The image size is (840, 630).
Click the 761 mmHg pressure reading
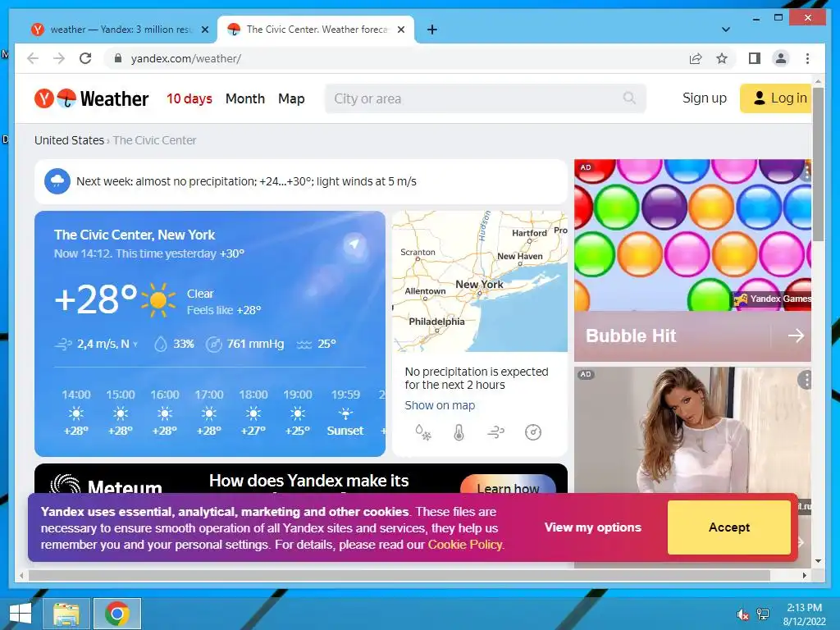[245, 344]
